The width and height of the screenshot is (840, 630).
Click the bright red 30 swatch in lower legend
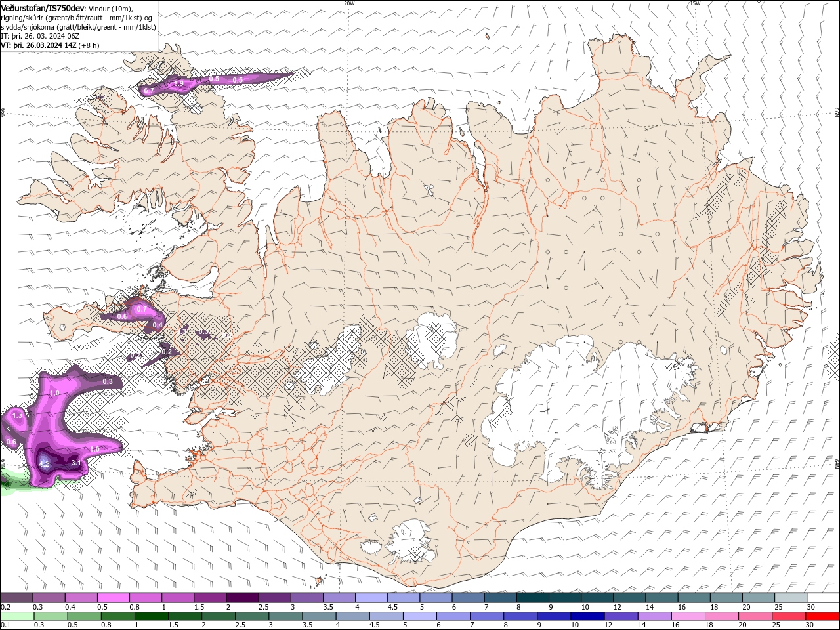(822, 616)
